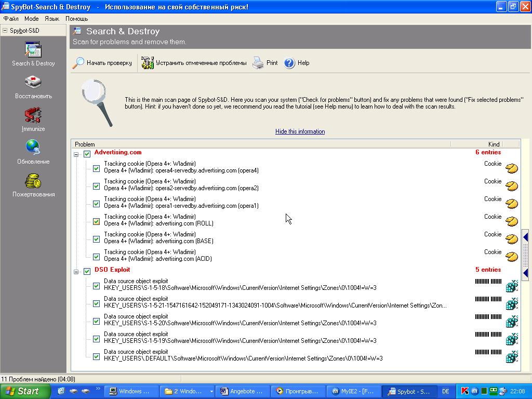Image resolution: width=532 pixels, height=399 pixels.
Task: Open the Обновление update globe icon
Action: point(33,148)
